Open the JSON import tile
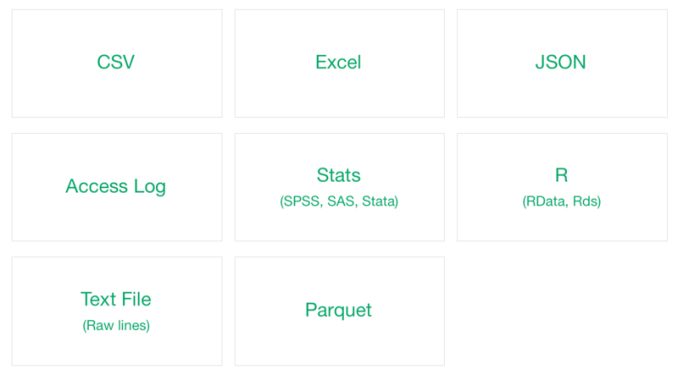 562,64
